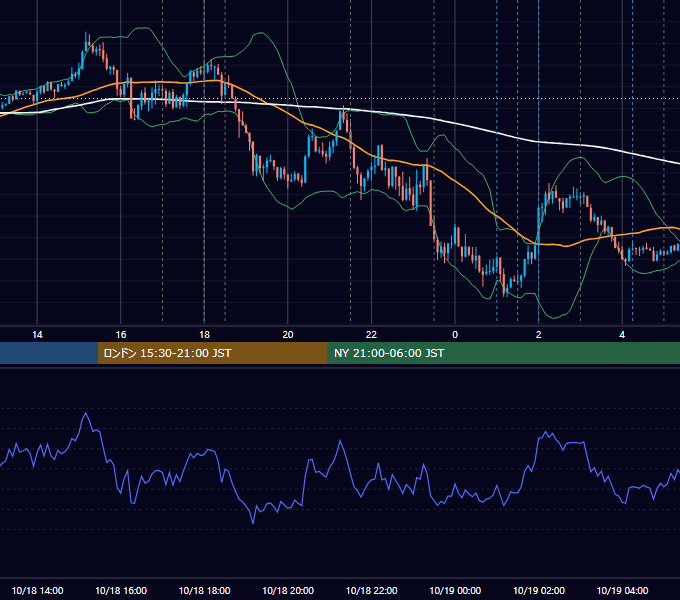Click the hour label 18 on price chart axis
Screen dimensions: 680x600
pos(204,335)
